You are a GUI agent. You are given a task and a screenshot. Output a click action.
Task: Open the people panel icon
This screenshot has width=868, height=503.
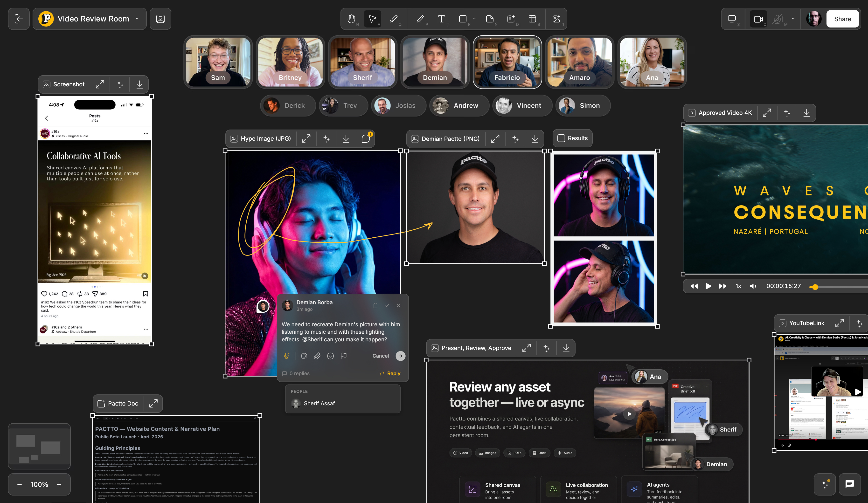pyautogui.click(x=160, y=19)
